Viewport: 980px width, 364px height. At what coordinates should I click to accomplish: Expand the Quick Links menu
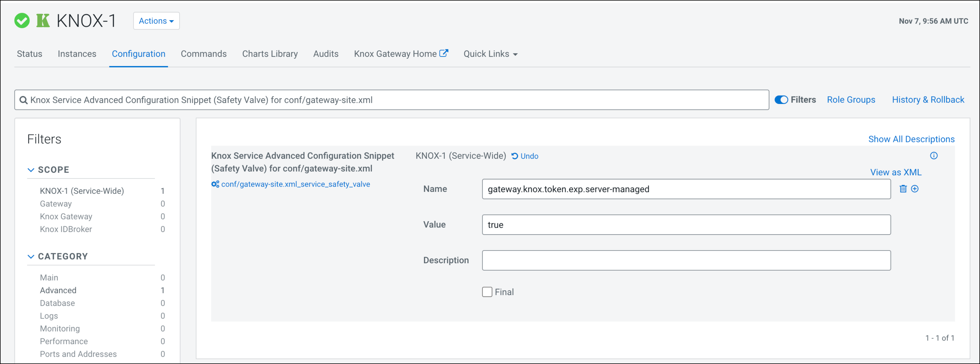pos(490,54)
